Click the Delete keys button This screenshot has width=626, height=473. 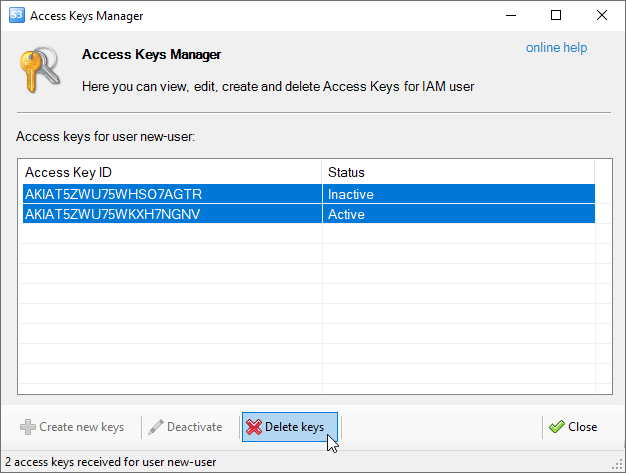tap(290, 427)
